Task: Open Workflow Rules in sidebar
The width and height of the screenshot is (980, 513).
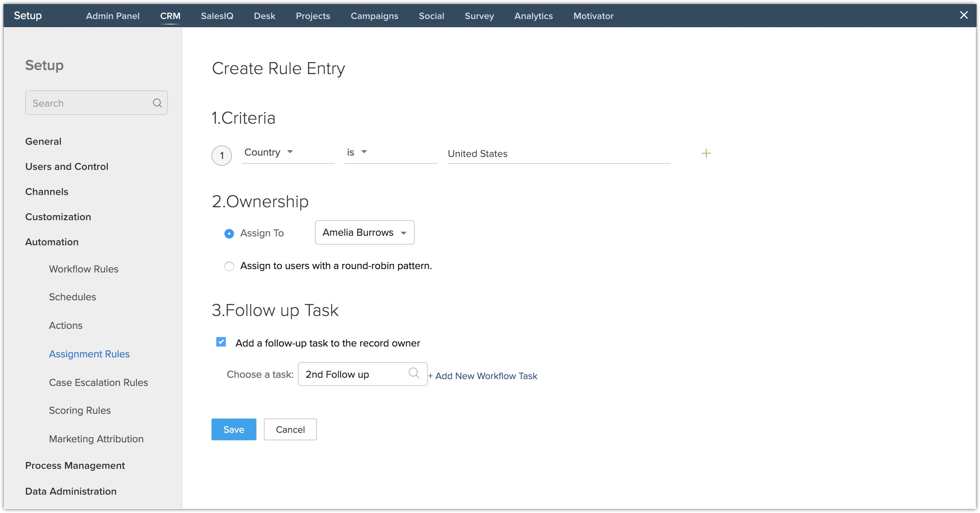Action: pyautogui.click(x=83, y=269)
